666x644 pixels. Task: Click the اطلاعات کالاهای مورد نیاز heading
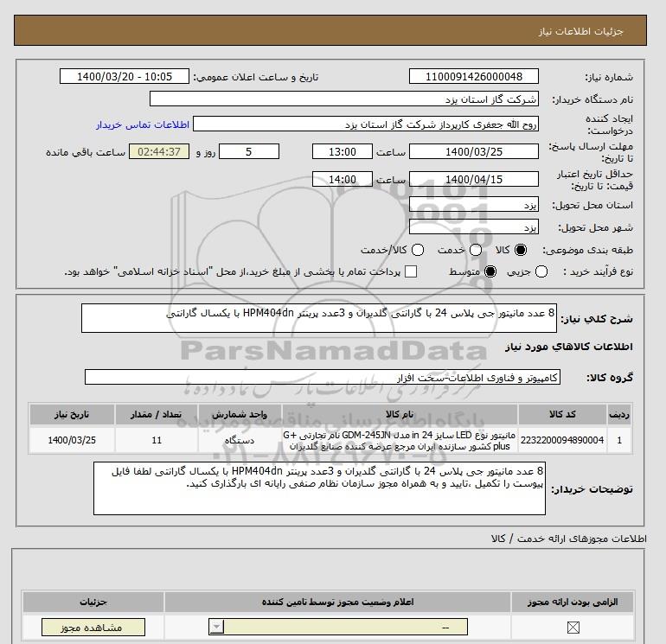click(569, 347)
